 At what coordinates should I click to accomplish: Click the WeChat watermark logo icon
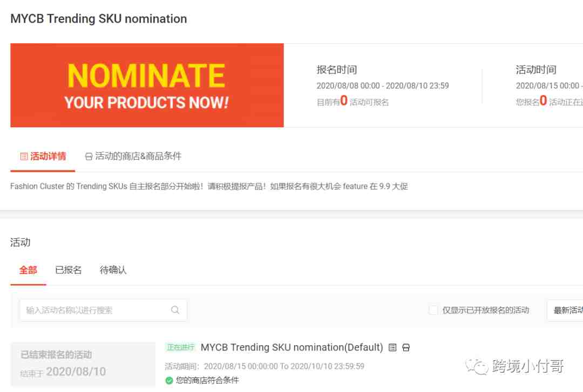[477, 367]
